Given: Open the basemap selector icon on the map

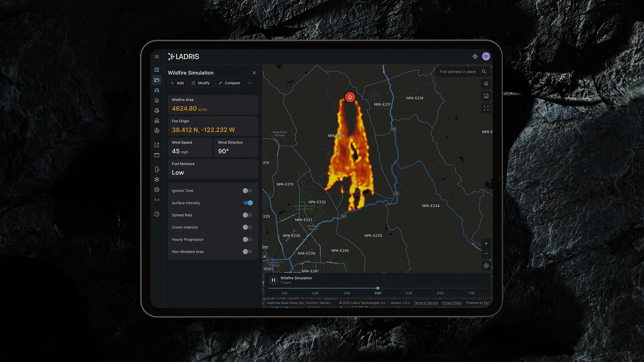Looking at the screenshot, I should coord(486,96).
